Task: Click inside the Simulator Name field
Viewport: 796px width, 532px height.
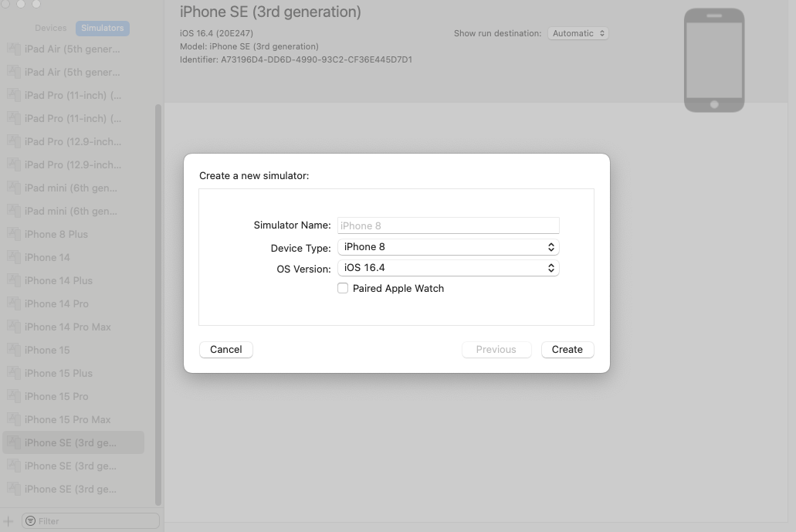Action: (x=448, y=225)
